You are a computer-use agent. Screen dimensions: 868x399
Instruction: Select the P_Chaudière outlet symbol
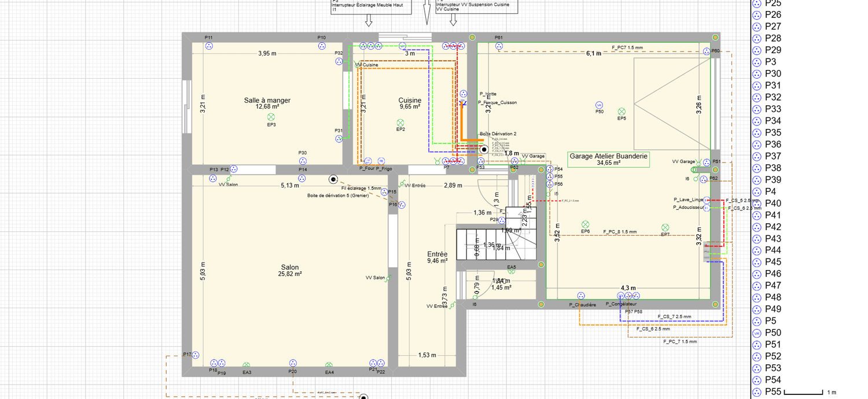(x=580, y=297)
